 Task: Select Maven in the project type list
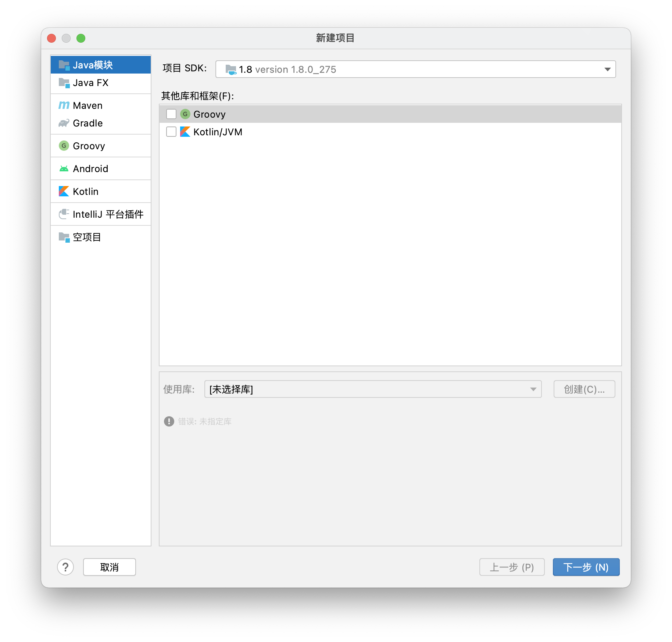(x=100, y=106)
